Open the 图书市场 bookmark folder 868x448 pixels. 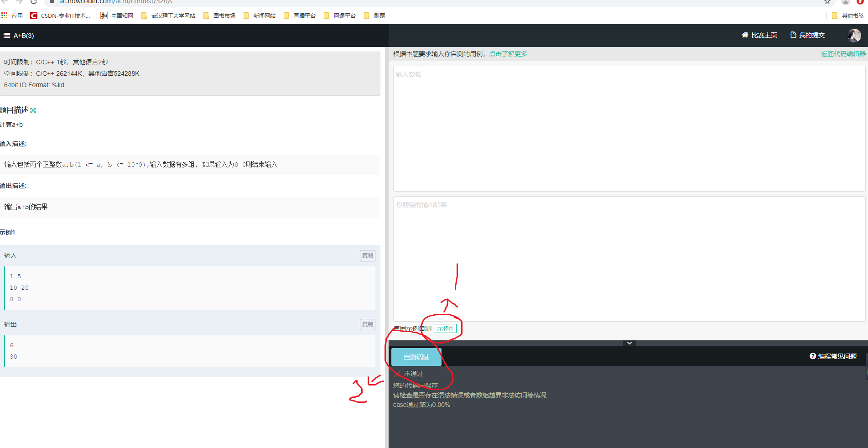point(219,16)
